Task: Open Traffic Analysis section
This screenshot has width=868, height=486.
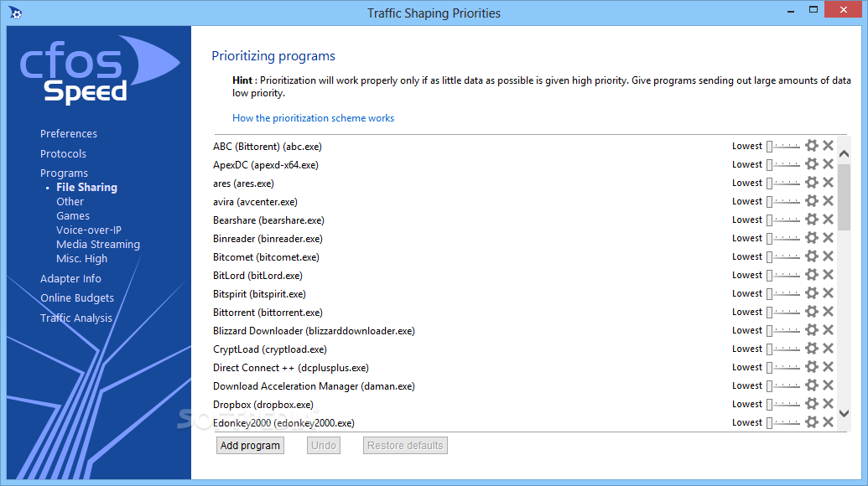Action: 75,318
